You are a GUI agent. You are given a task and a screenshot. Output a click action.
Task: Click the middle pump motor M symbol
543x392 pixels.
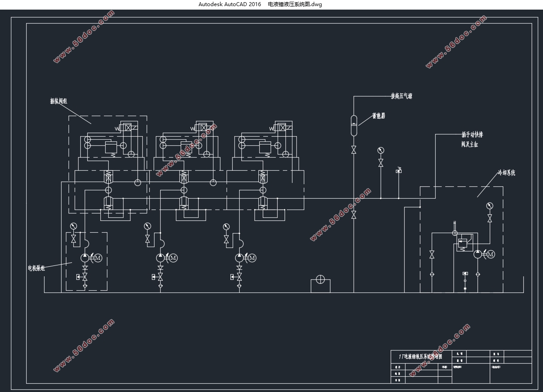[x=173, y=258]
